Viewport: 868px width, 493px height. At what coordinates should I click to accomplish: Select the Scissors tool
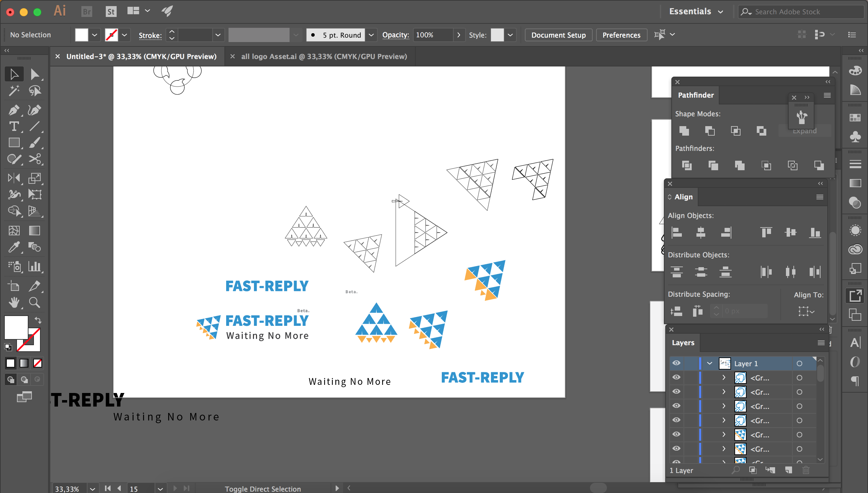[34, 159]
